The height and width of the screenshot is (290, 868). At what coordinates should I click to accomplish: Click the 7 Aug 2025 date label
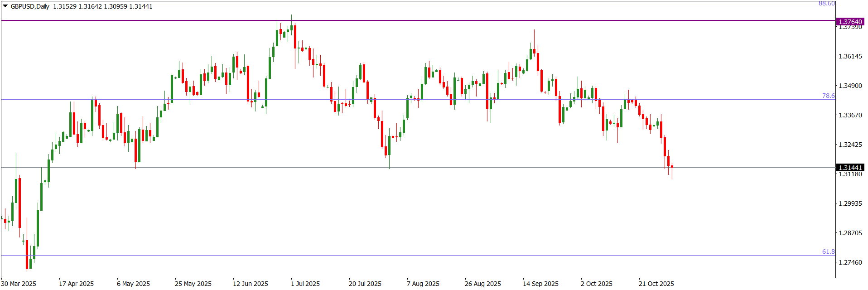pyautogui.click(x=423, y=284)
